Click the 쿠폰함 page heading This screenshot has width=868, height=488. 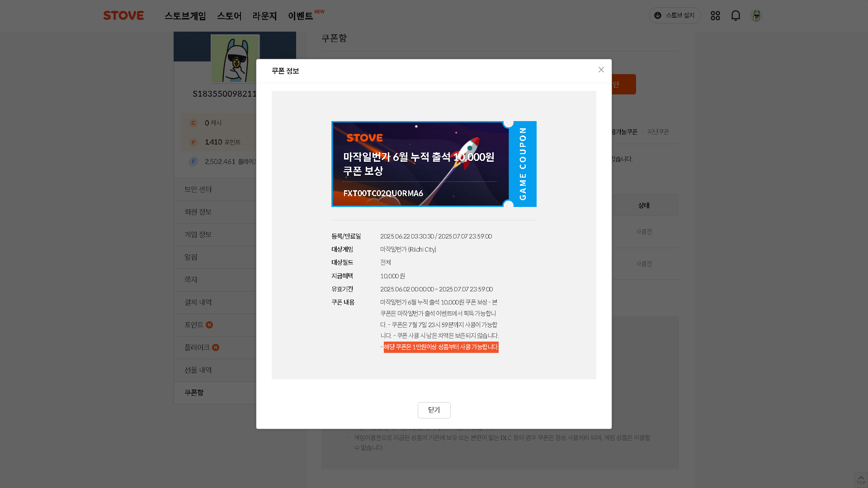click(334, 38)
